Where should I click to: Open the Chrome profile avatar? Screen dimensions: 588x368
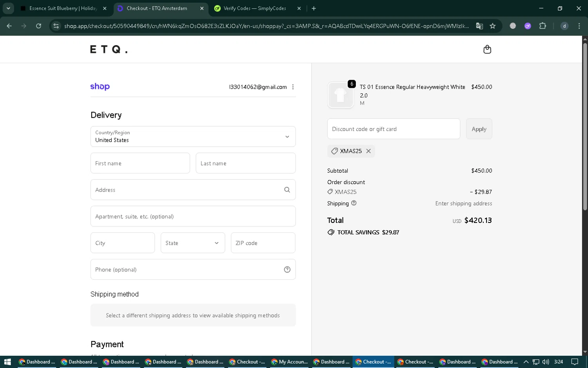pos(564,26)
